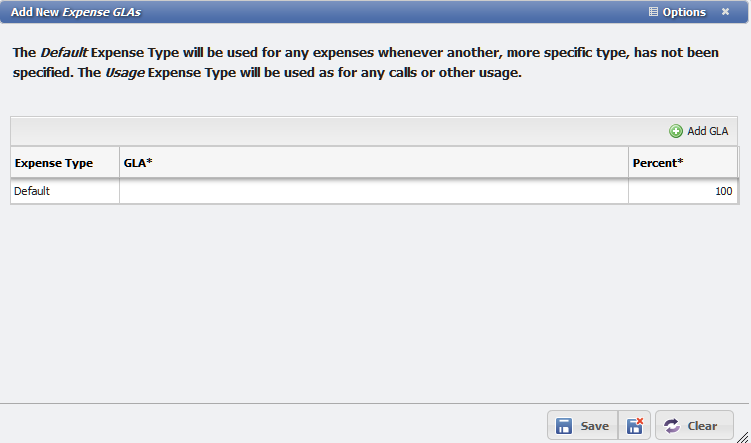Select the Default expense type cell
This screenshot has height=443, width=751.
click(x=64, y=191)
